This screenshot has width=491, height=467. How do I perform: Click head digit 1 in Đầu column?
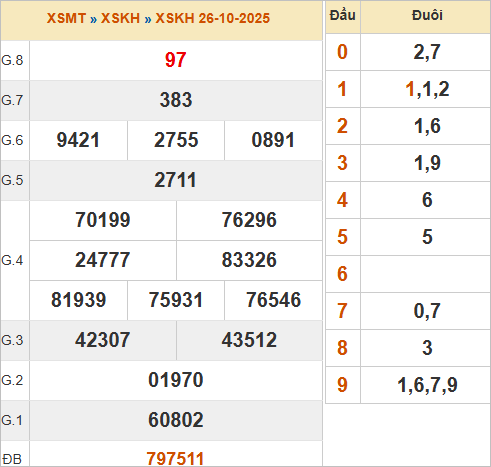click(342, 89)
